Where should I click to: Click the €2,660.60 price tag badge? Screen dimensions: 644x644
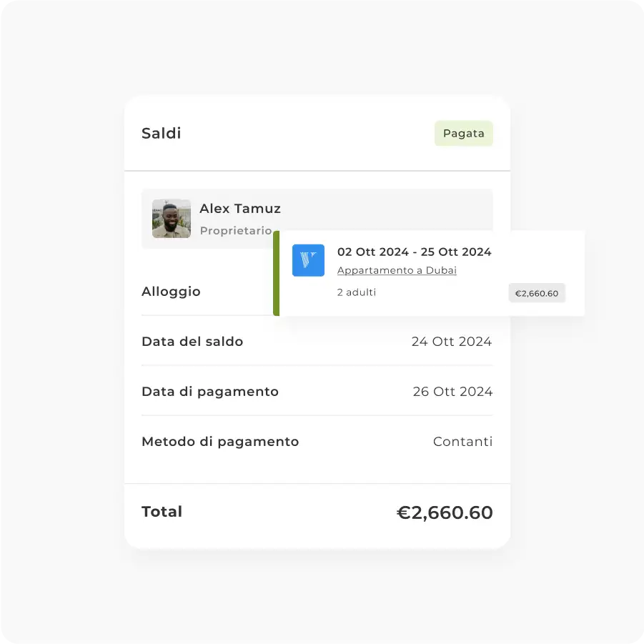[x=537, y=293]
